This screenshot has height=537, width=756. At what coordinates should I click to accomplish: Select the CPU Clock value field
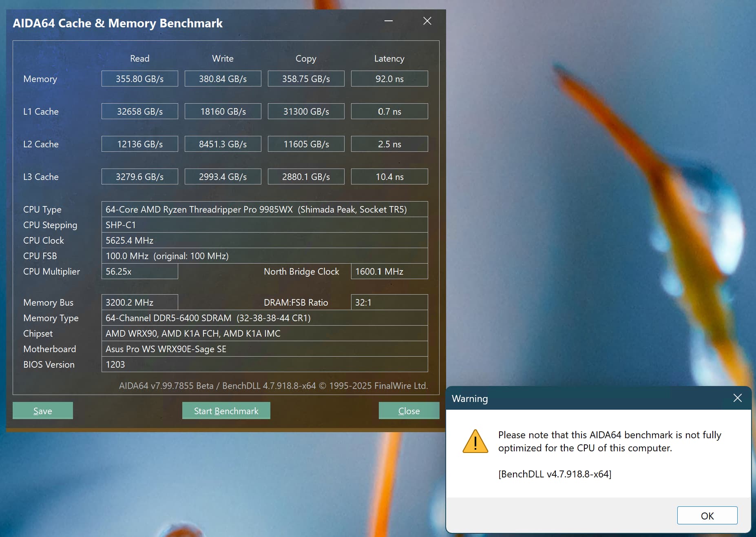264,240
